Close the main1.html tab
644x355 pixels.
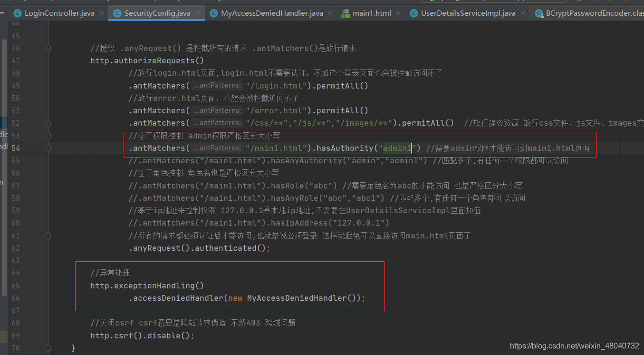pos(398,13)
